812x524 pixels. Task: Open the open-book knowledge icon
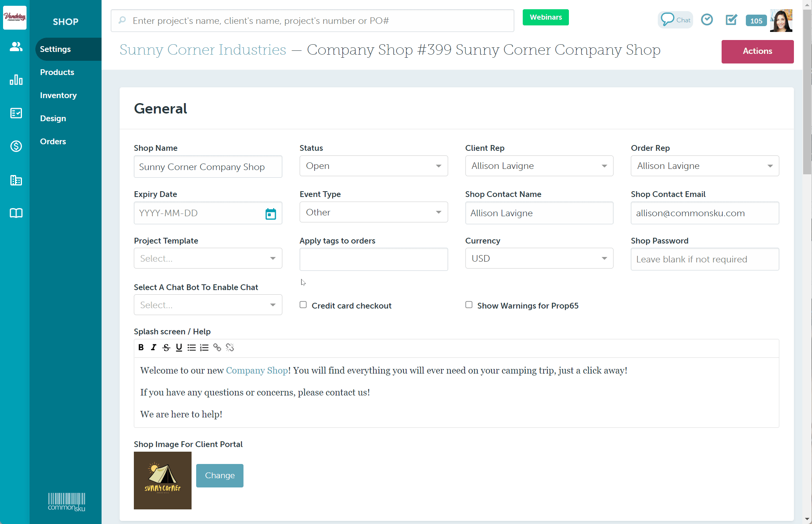point(16,213)
